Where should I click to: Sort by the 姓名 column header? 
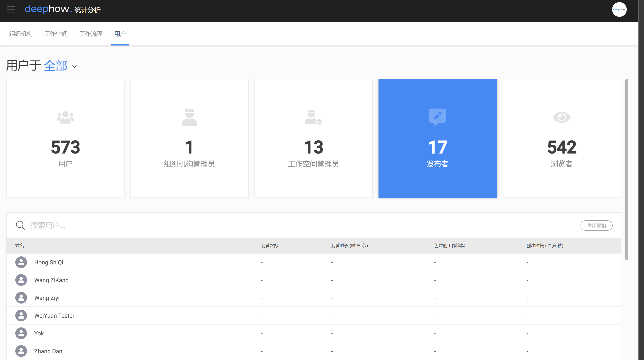pos(19,245)
